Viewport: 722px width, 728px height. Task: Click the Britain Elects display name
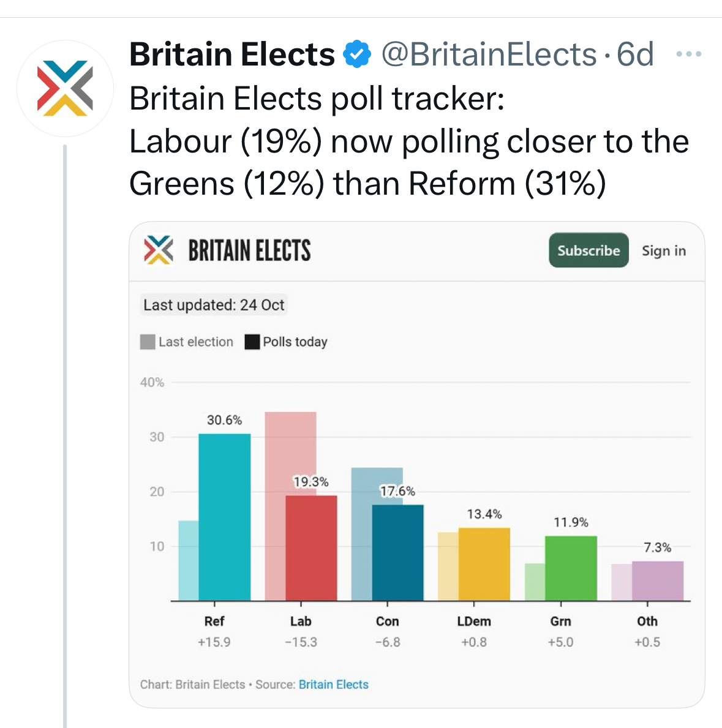[232, 54]
